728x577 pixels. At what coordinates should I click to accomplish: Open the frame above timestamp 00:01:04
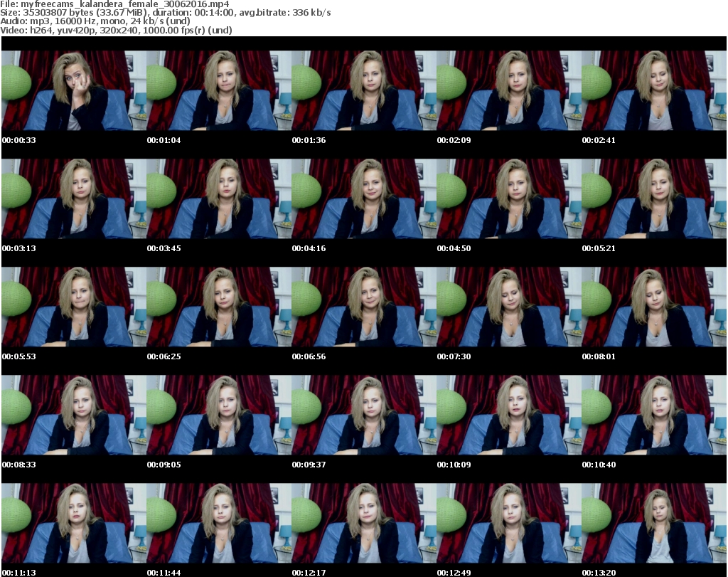click(219, 90)
